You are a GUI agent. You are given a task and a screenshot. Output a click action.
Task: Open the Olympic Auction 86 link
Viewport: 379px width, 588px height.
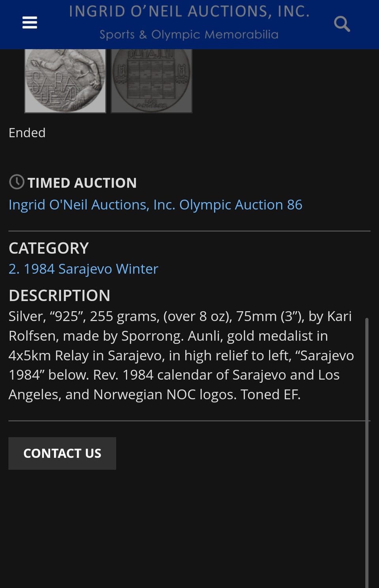156,205
